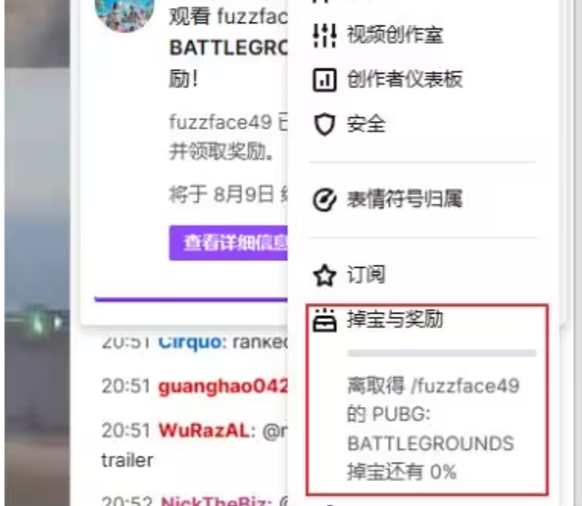582x506 pixels.
Task: Click the fuzzface49 channel avatar
Action: 124,13
